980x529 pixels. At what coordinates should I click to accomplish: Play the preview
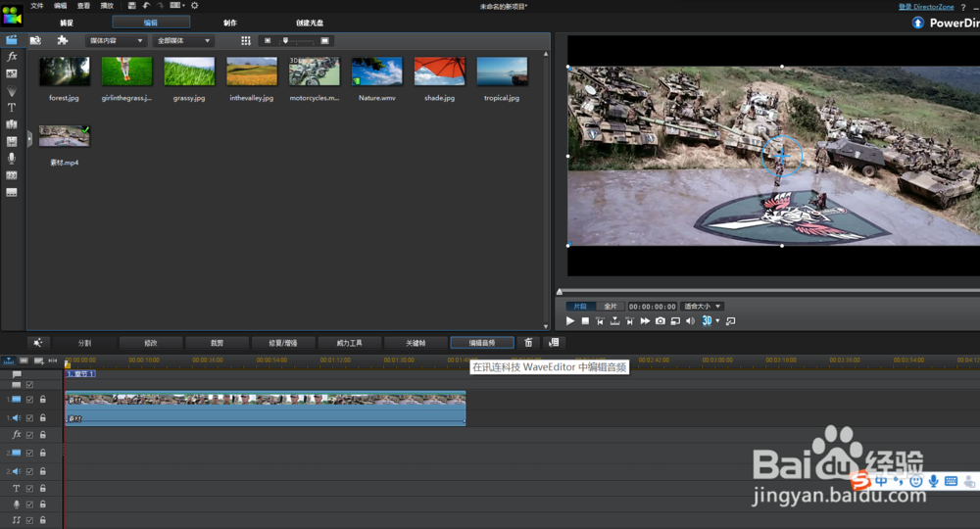click(x=570, y=321)
